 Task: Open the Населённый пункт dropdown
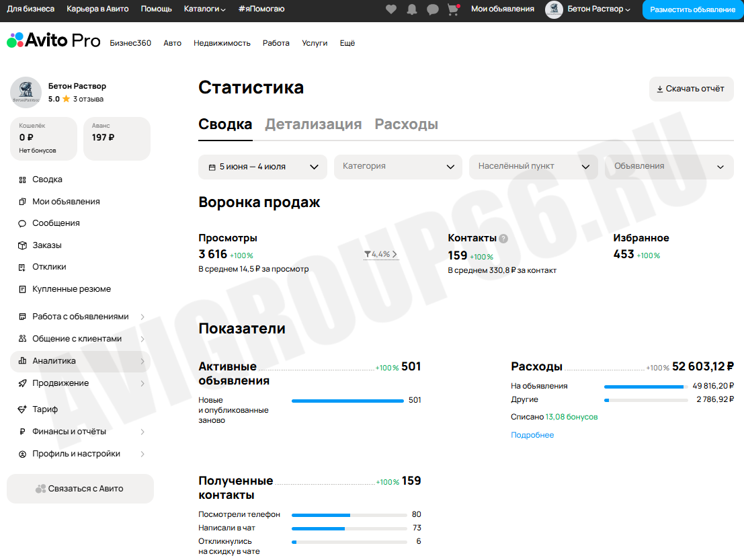click(534, 167)
